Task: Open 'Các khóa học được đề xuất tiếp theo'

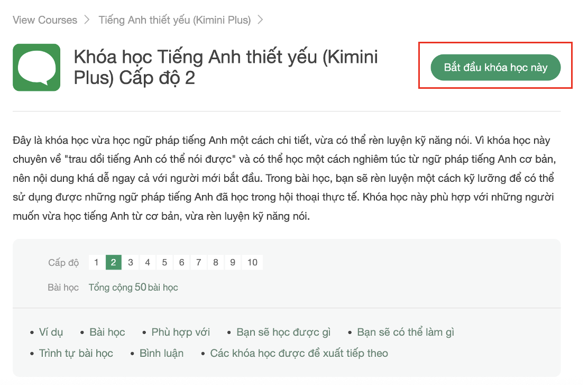Action: 299,354
